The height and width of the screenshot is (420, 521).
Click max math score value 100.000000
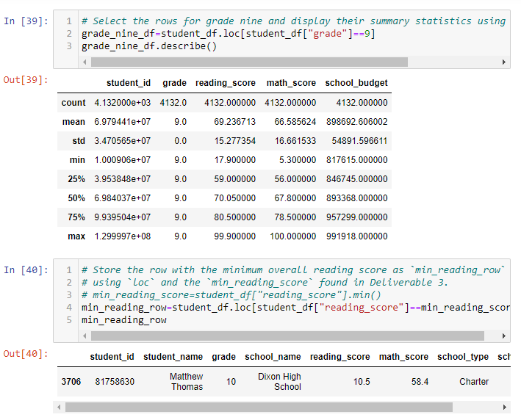pos(292,236)
